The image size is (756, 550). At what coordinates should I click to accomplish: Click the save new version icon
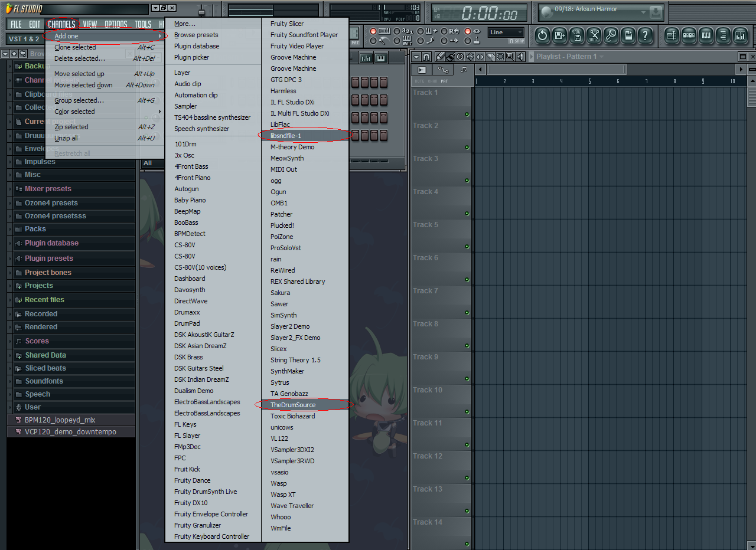point(560,35)
